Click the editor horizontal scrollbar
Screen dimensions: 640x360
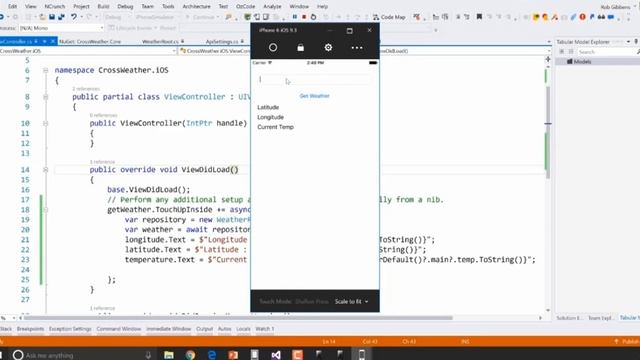pyautogui.click(x=238, y=318)
